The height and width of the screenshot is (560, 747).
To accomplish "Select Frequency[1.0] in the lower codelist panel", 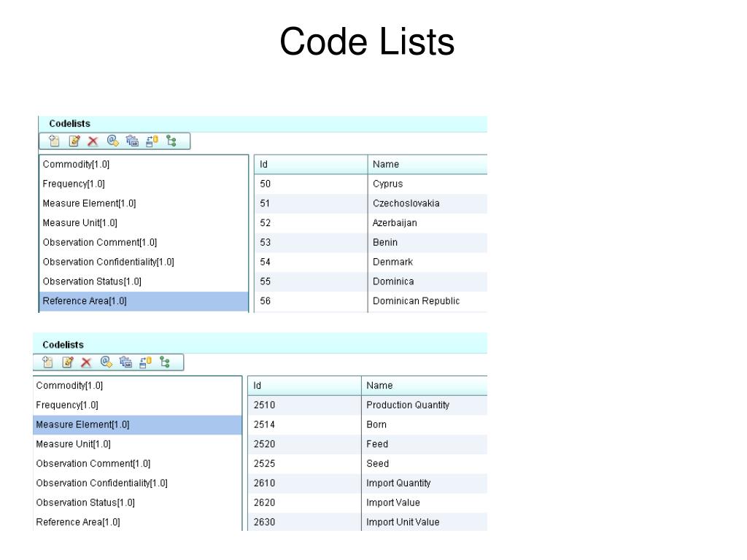I will click(137, 405).
